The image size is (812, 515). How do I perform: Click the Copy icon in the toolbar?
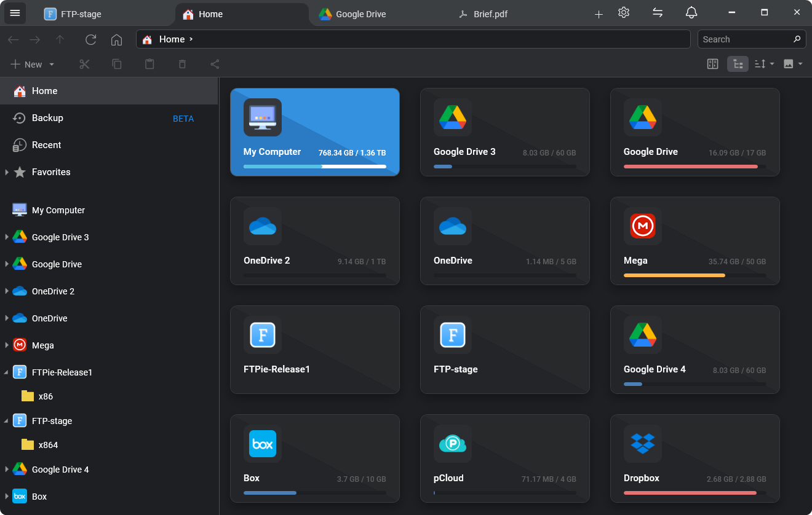(117, 64)
